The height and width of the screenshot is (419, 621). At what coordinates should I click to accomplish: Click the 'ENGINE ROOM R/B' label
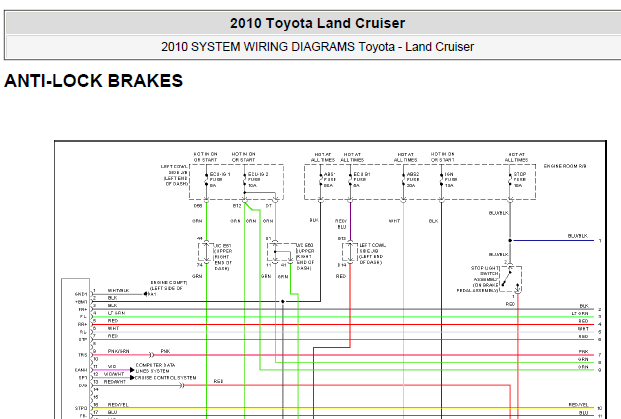point(565,166)
